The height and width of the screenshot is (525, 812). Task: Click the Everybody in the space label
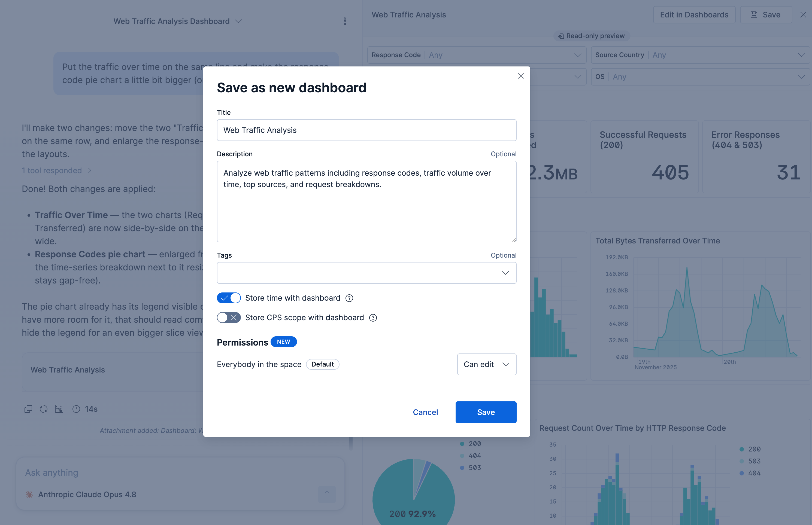[259, 364]
